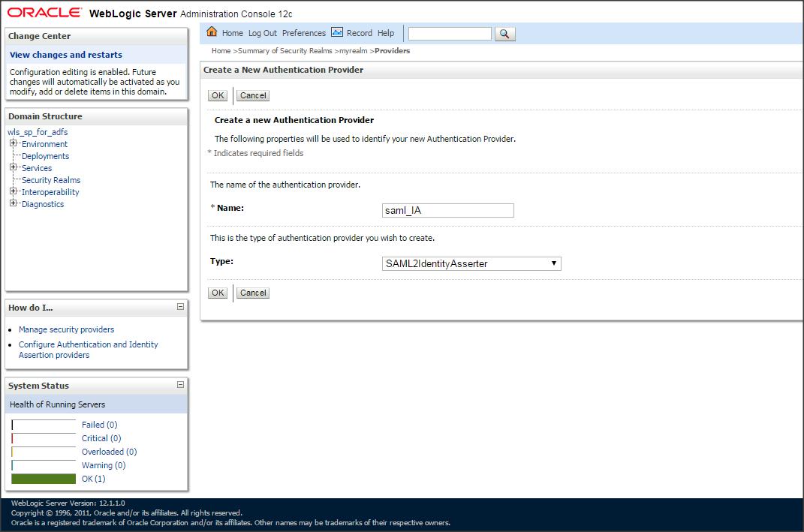The image size is (804, 532).
Task: Open Deployments in Domain Structure
Action: tap(46, 156)
